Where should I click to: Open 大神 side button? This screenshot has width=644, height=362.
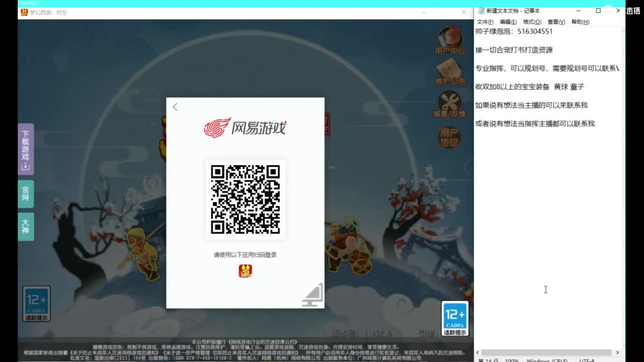(26, 226)
